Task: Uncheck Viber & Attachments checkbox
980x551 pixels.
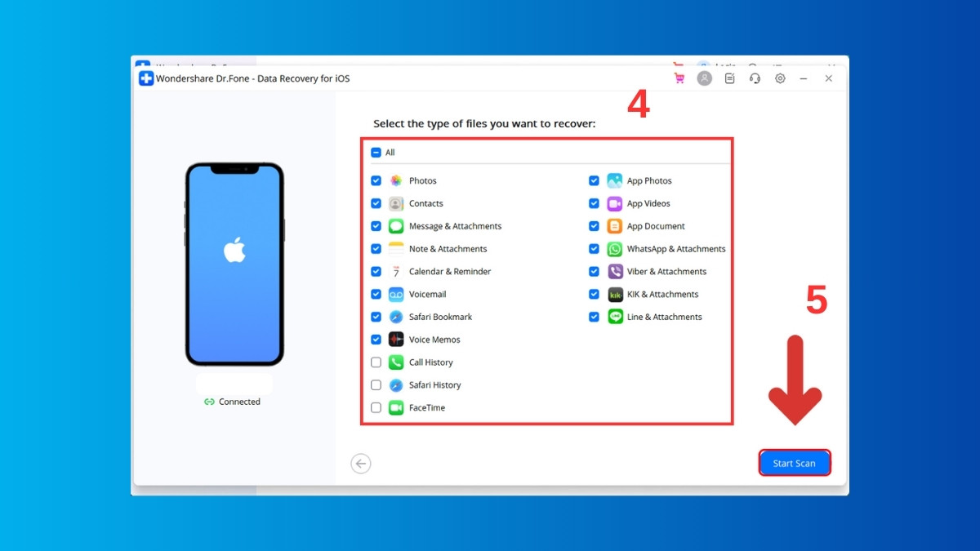Action: (594, 272)
